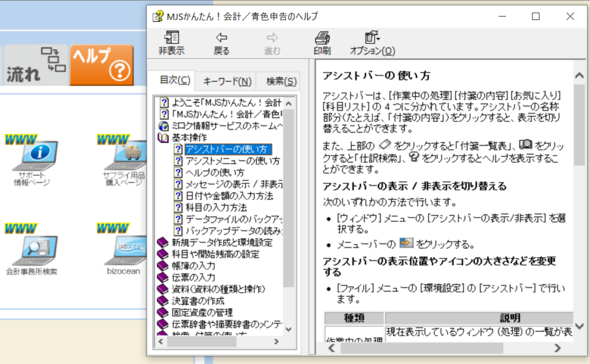Open ミロク情報サービスのホームページ link item
Viewport: 590px width, 364px height.
tap(226, 126)
